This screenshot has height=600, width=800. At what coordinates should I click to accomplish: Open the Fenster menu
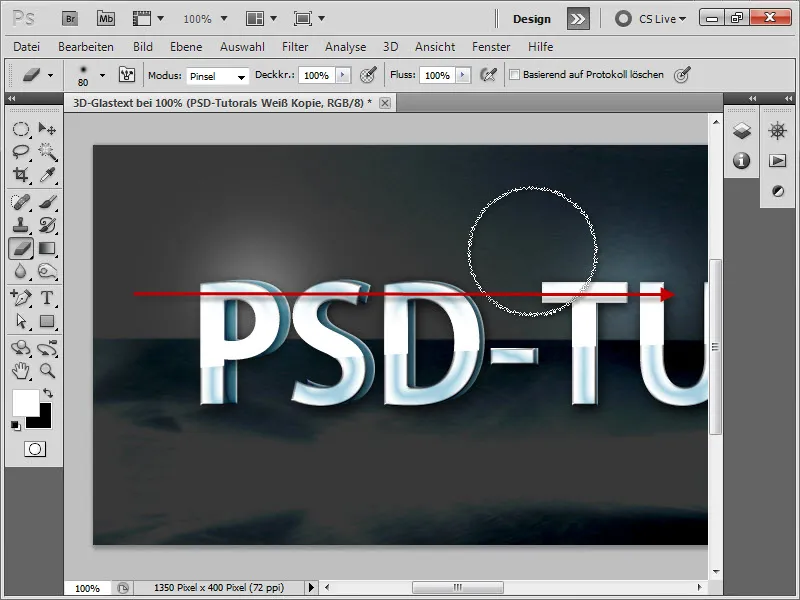[x=491, y=47]
